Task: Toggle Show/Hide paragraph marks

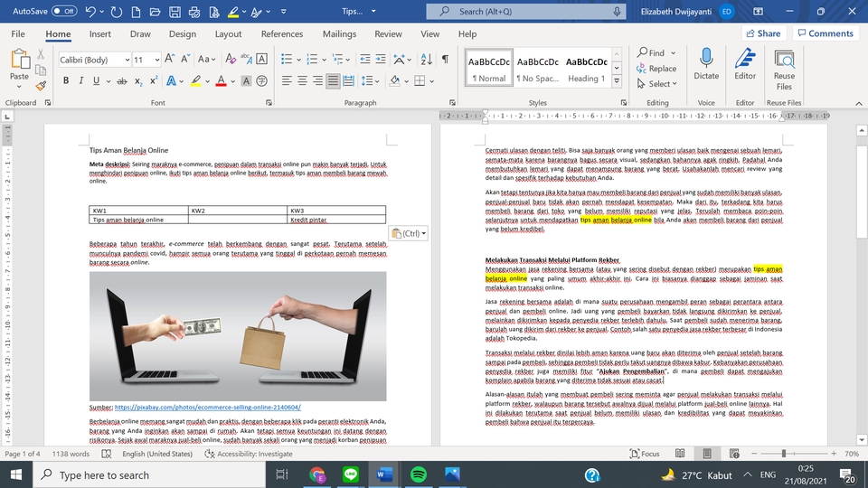Action: pyautogui.click(x=445, y=60)
